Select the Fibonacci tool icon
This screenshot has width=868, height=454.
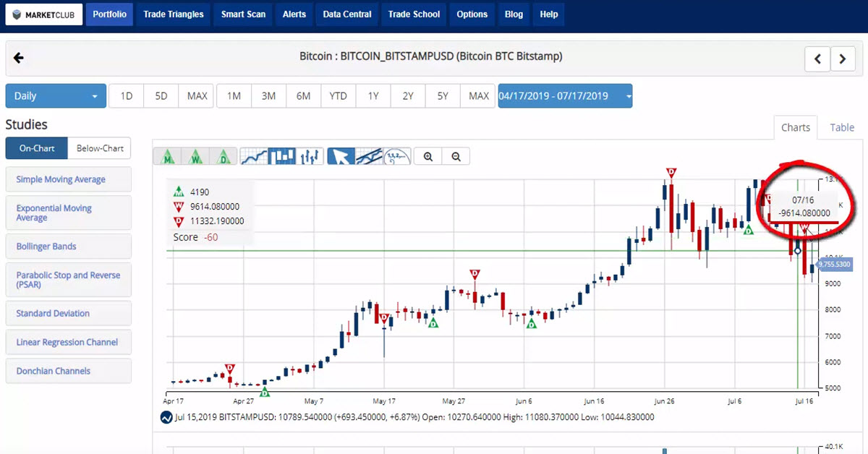[x=397, y=156]
